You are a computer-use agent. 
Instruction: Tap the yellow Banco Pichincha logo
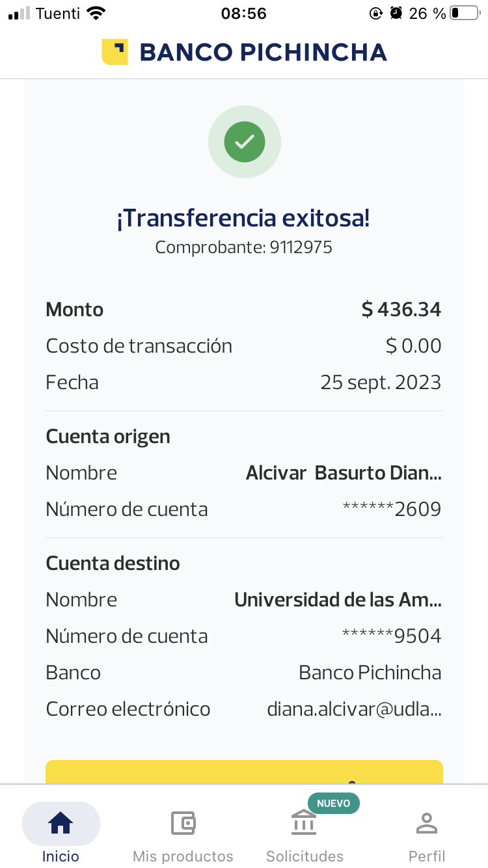[x=115, y=52]
